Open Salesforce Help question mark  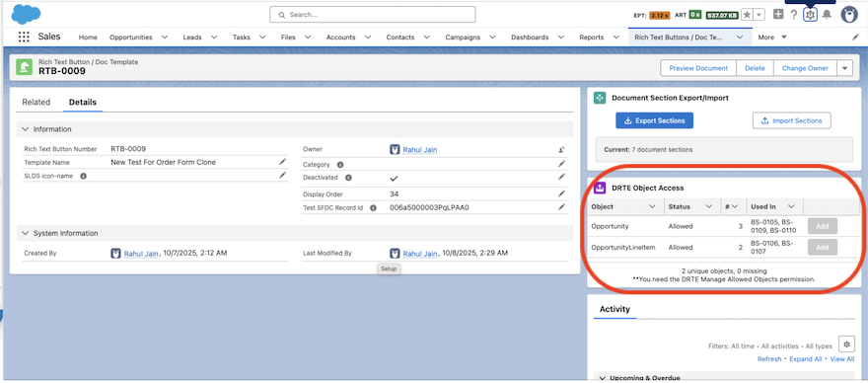pyautogui.click(x=794, y=15)
